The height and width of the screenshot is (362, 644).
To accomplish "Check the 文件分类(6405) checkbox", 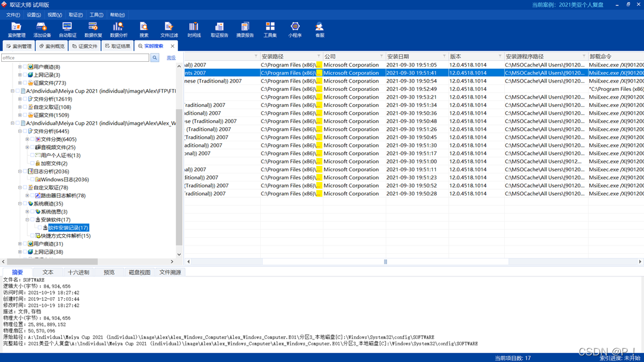I will [33, 139].
